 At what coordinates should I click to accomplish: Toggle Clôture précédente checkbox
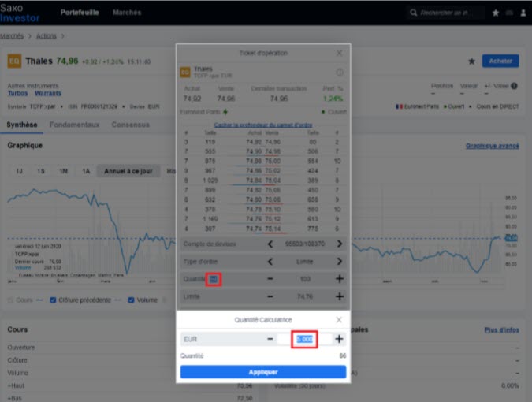tap(53, 300)
